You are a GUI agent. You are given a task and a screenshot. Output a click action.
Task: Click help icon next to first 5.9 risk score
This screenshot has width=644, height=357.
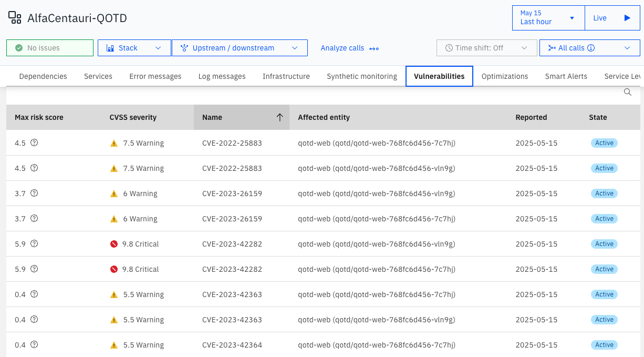(x=34, y=244)
